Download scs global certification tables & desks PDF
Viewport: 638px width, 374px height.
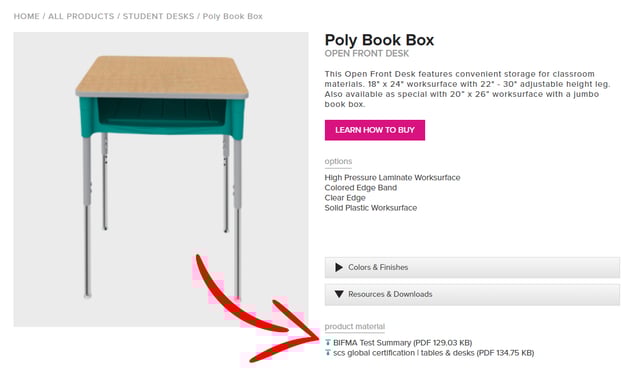coord(433,353)
